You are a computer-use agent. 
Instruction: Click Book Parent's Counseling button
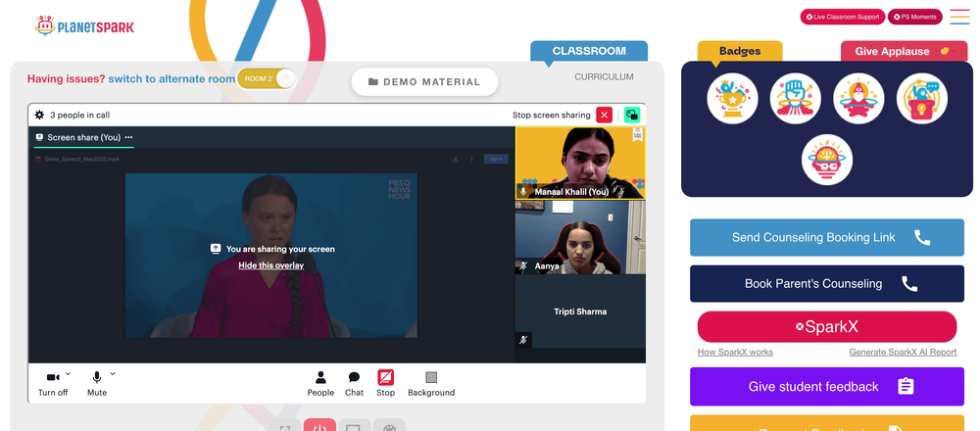pyautogui.click(x=827, y=284)
